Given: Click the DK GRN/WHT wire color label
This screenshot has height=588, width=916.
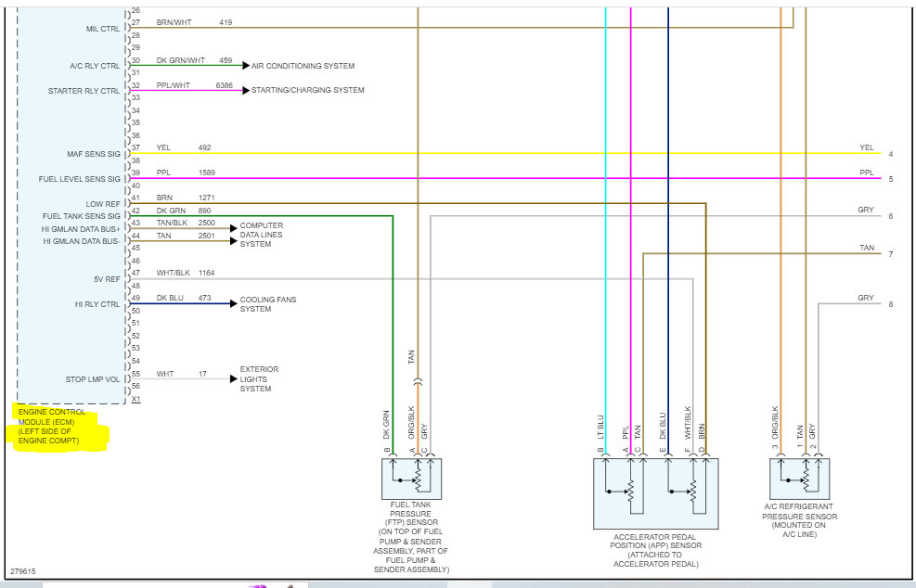Looking at the screenshot, I should point(181,60).
